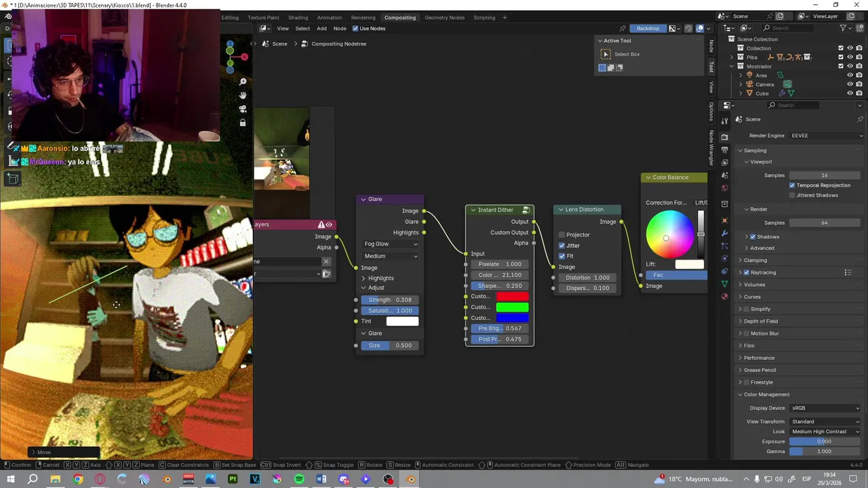Switch to the Geometry Nodes workspace tab
The image size is (868, 488).
pos(445,18)
